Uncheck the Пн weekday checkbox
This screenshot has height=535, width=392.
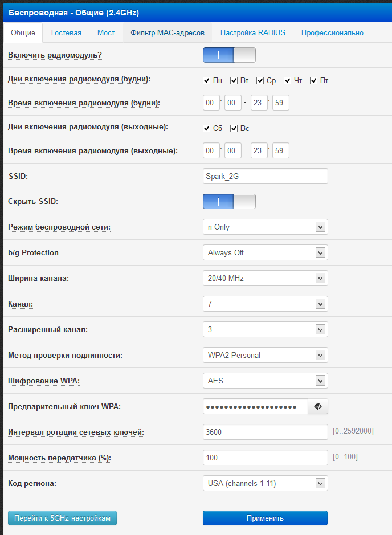click(207, 81)
